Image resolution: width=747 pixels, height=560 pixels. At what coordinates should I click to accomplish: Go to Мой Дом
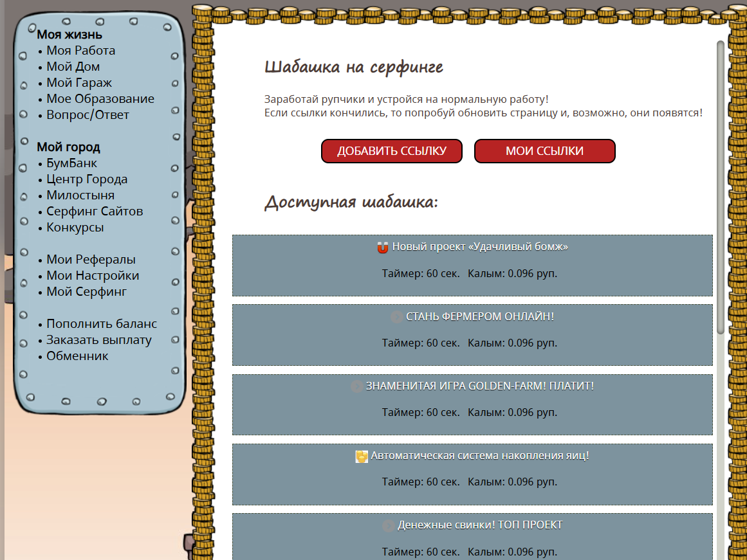pos(73,67)
